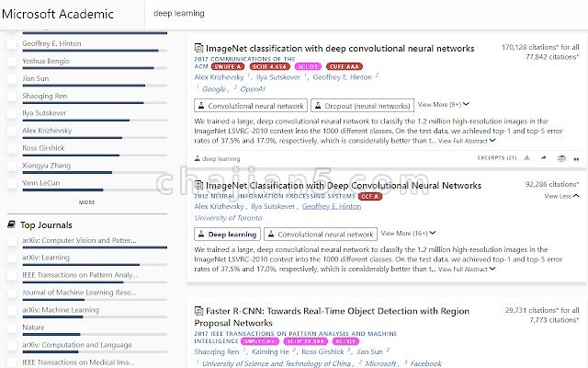Click the flask icon in the second card's Convolutional tag
The height and width of the screenshot is (368, 588).
(x=271, y=234)
